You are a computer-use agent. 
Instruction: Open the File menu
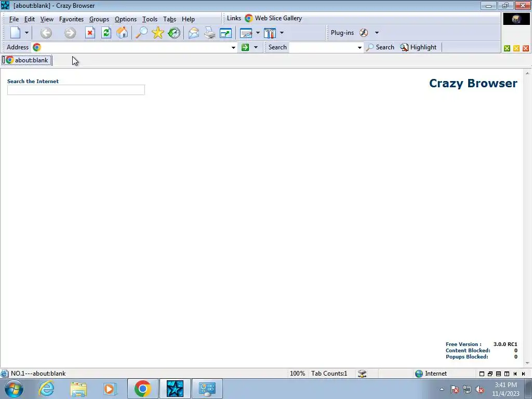point(14,19)
